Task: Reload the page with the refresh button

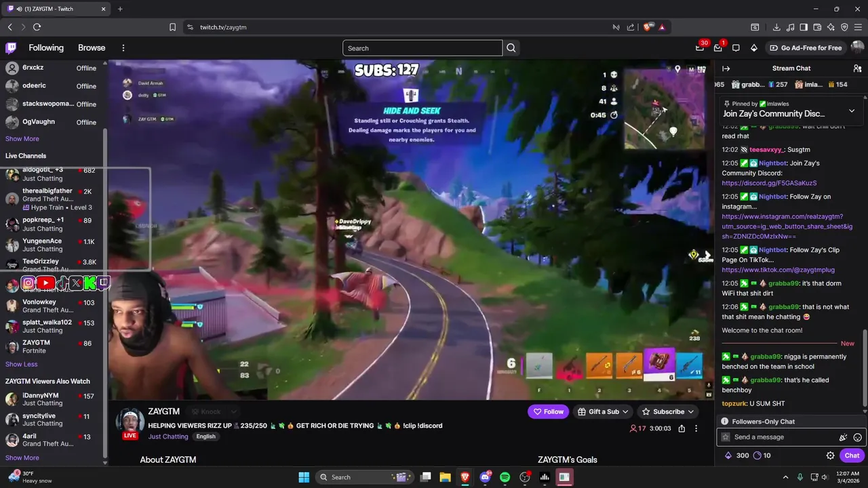Action: point(37,27)
